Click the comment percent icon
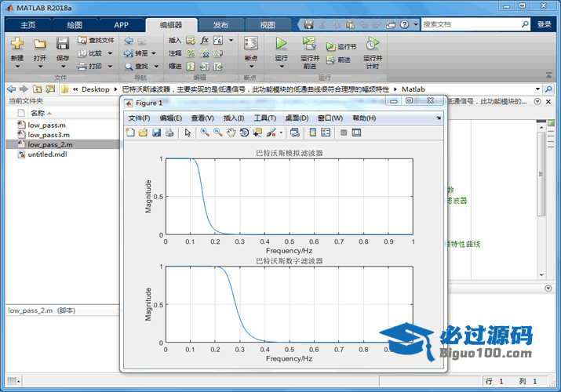Viewport: 561px width, 392px height. (191, 53)
